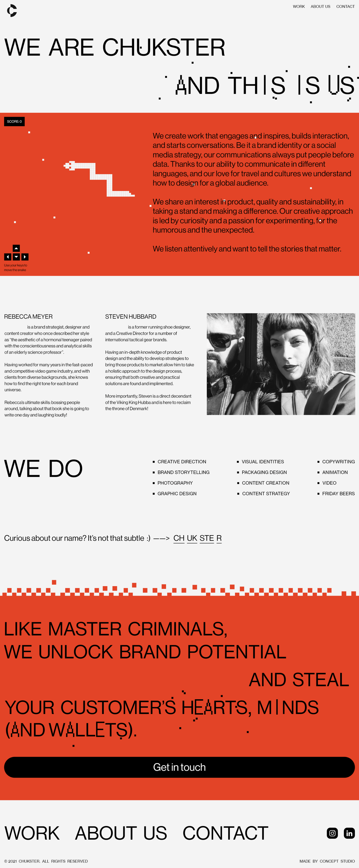Click the left arrow navigation icon on snake game

coord(7,256)
